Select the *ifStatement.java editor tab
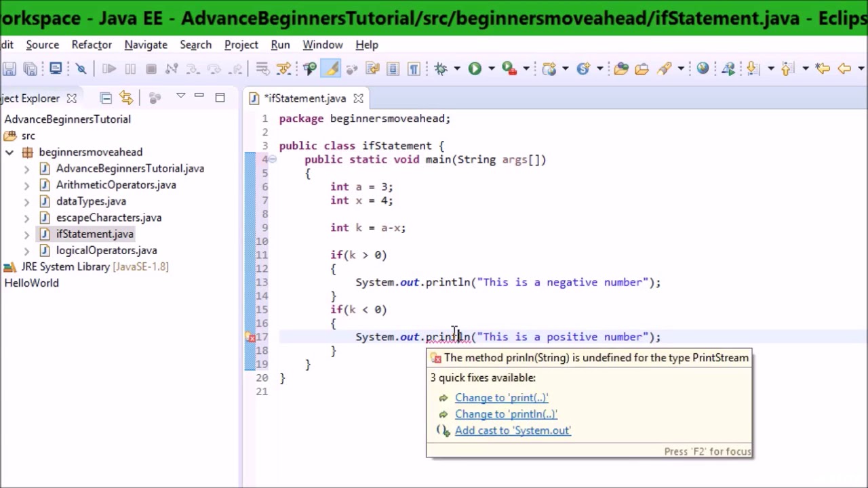868x488 pixels. pos(305,98)
